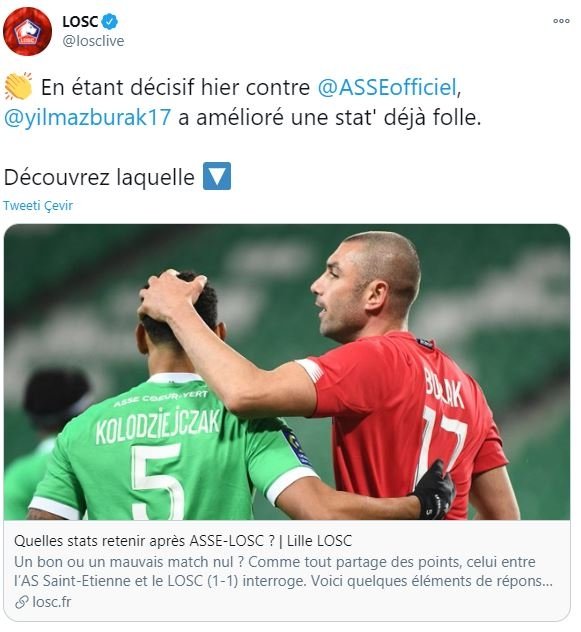Click the clapping hands emoji
Screen dimensions: 581x632
19,87
